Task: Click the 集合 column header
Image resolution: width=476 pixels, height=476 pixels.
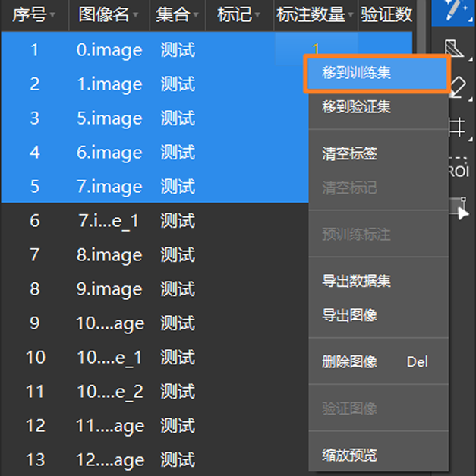Action: pyautogui.click(x=178, y=14)
